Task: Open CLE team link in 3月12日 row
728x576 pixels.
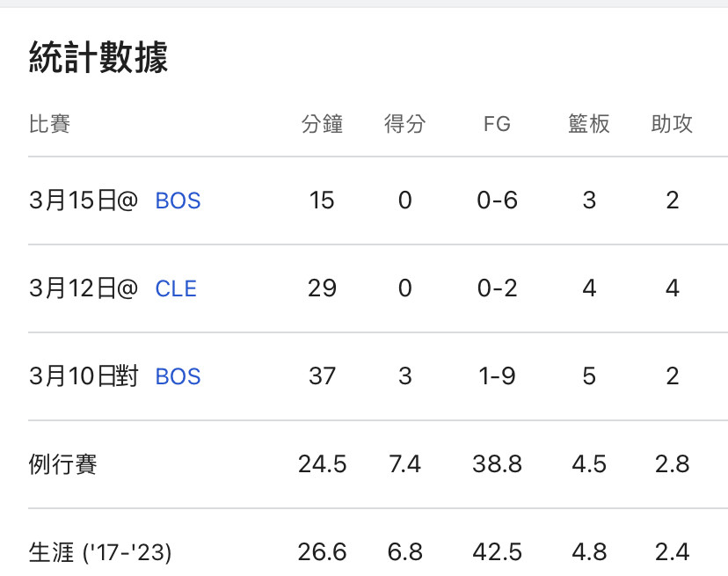Action: tap(176, 288)
